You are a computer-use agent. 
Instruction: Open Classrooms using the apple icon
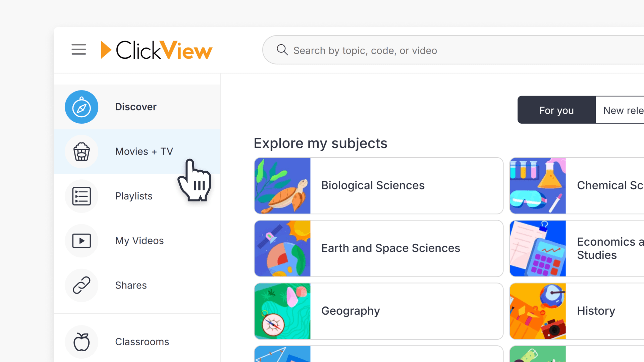(x=82, y=342)
